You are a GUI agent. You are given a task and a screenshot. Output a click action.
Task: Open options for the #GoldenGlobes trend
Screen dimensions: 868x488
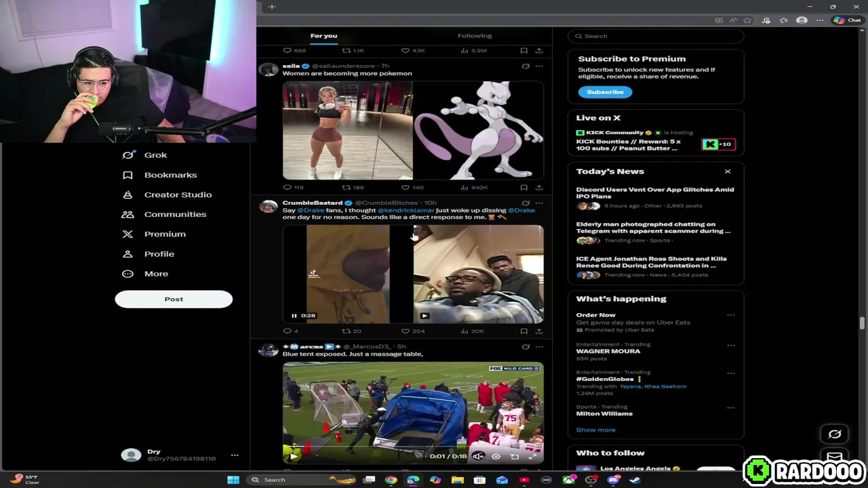coord(730,373)
